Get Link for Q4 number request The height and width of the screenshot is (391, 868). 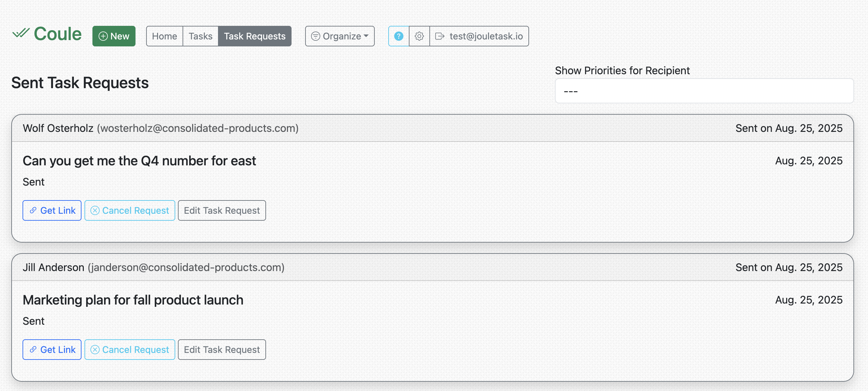[x=52, y=210]
